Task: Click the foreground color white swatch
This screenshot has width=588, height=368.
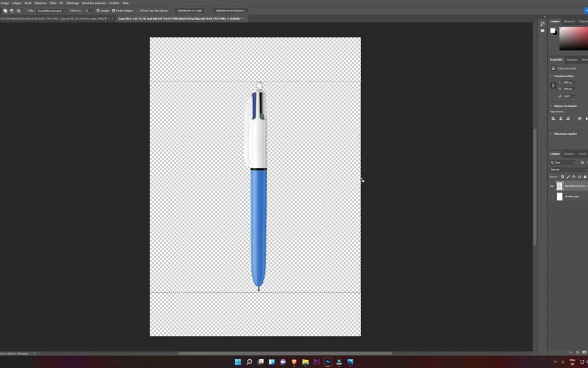Action: [x=553, y=31]
